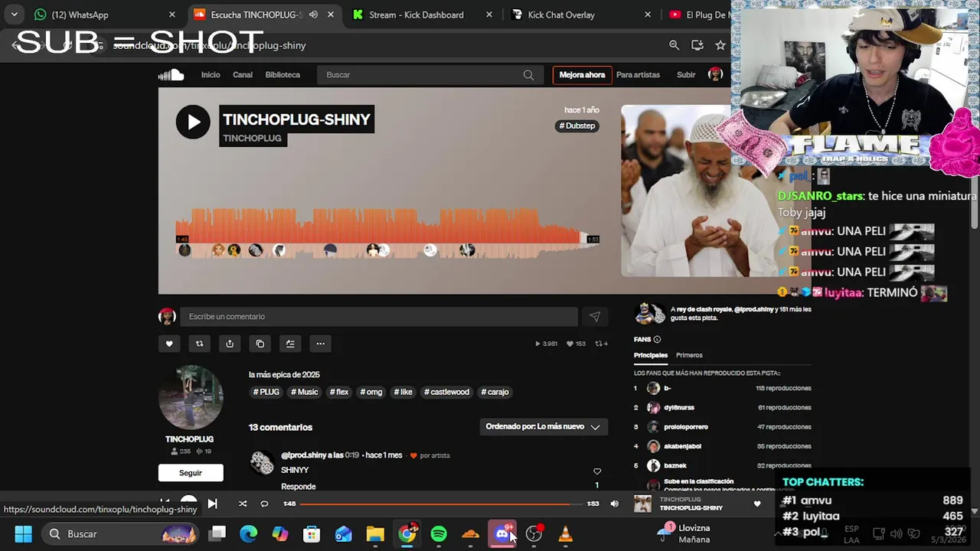
Task: Skip to next track in the bottom player
Action: coord(212,504)
